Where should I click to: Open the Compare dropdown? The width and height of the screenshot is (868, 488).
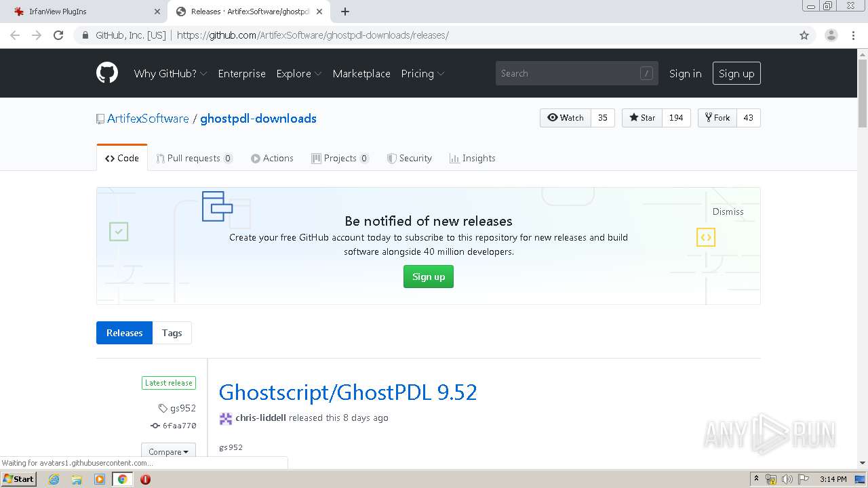tap(168, 451)
